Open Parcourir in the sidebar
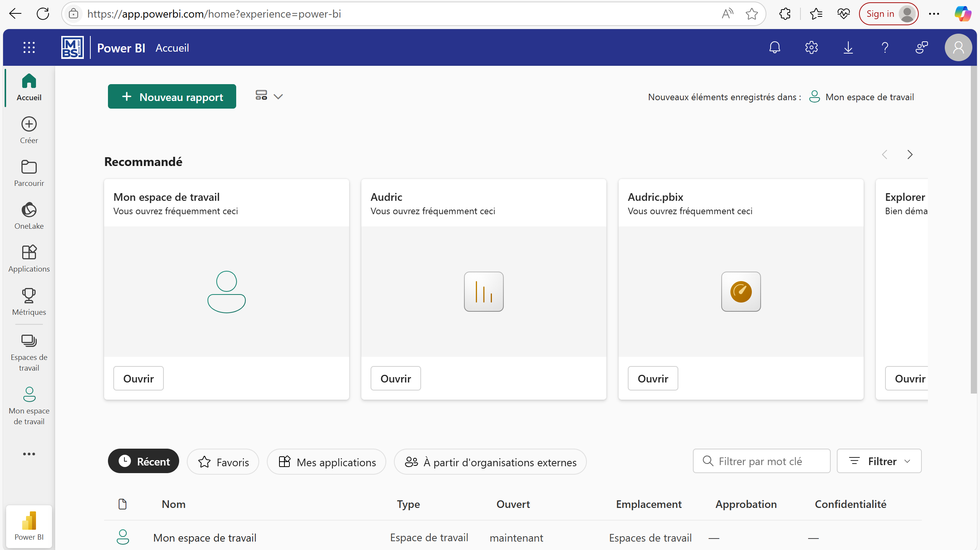Viewport: 980px width, 550px height. tap(29, 173)
